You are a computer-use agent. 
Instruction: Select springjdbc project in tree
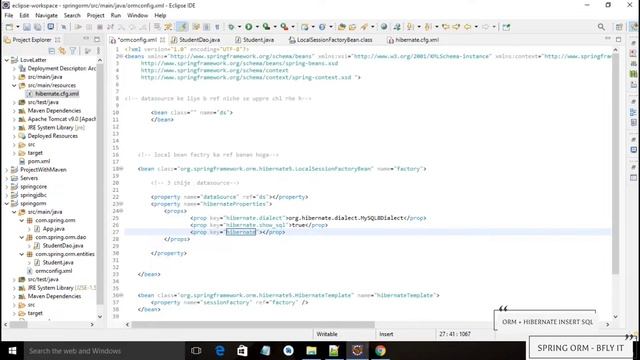tap(33, 195)
